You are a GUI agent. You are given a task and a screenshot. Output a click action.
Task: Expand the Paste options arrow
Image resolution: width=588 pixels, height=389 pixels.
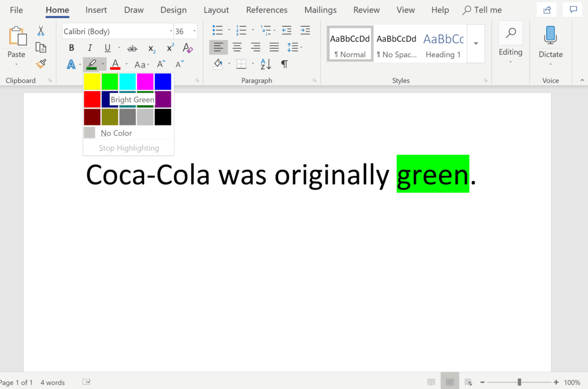pyautogui.click(x=16, y=64)
